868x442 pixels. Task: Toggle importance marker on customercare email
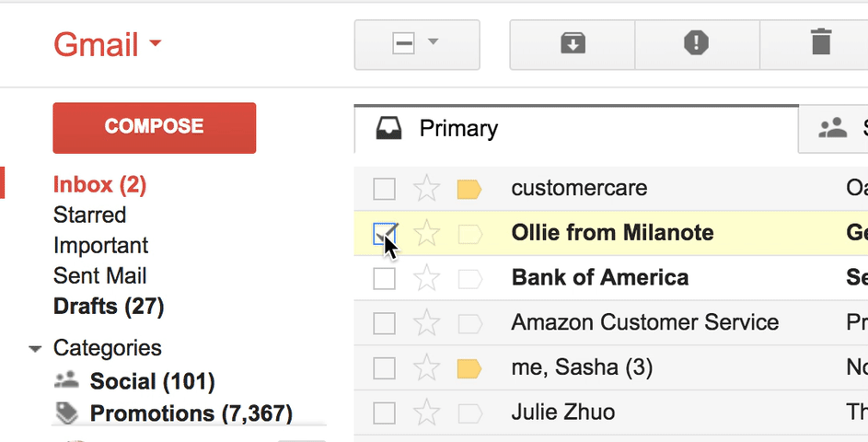(469, 190)
